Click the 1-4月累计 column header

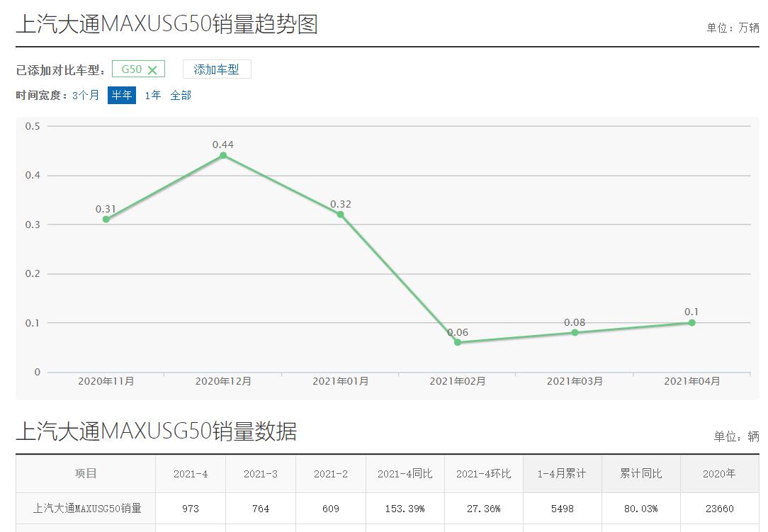click(x=562, y=474)
